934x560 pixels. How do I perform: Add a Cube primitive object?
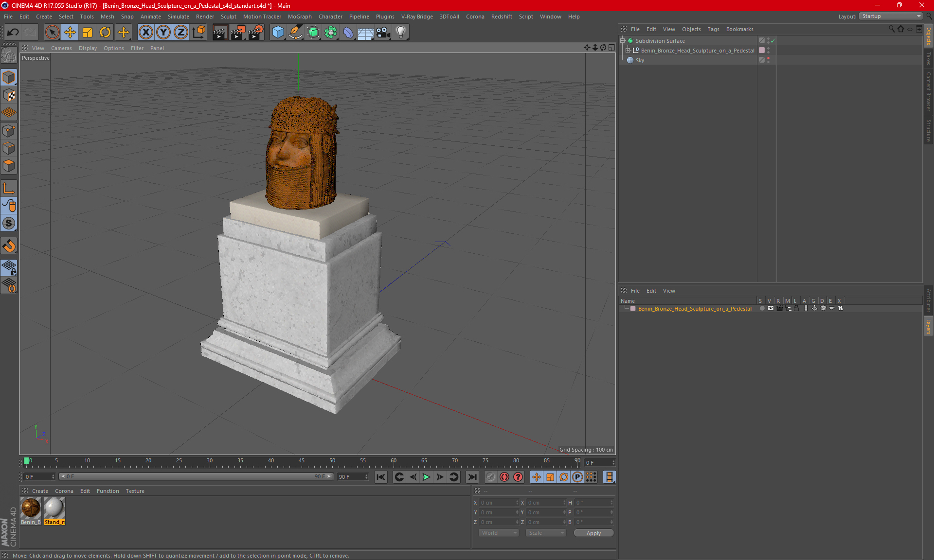point(278,33)
